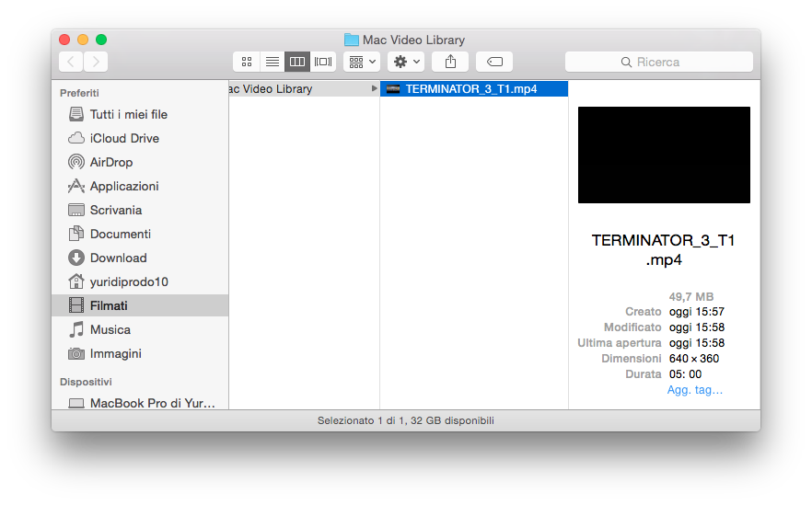Click the AirDrop radar icon
This screenshot has width=812, height=505.
tap(76, 162)
